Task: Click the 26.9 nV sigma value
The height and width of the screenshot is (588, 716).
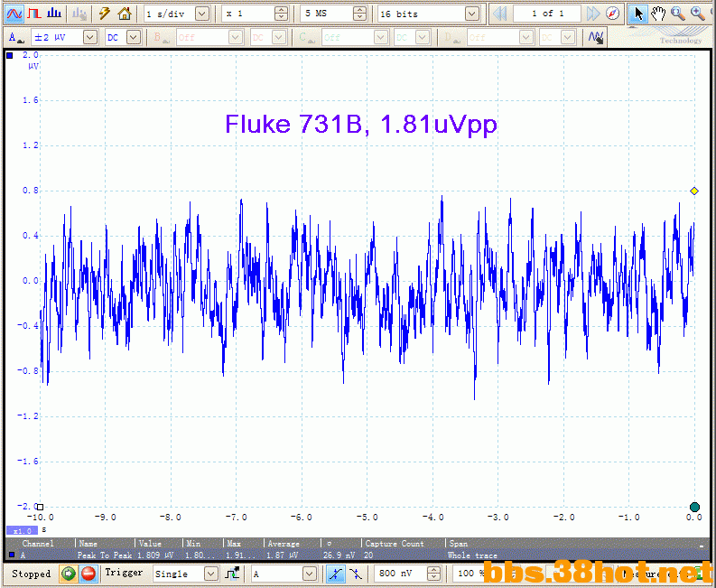Action: (339, 555)
